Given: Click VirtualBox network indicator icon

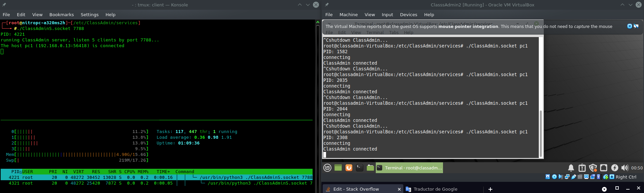Looking at the screenshot, I should pos(567,177).
